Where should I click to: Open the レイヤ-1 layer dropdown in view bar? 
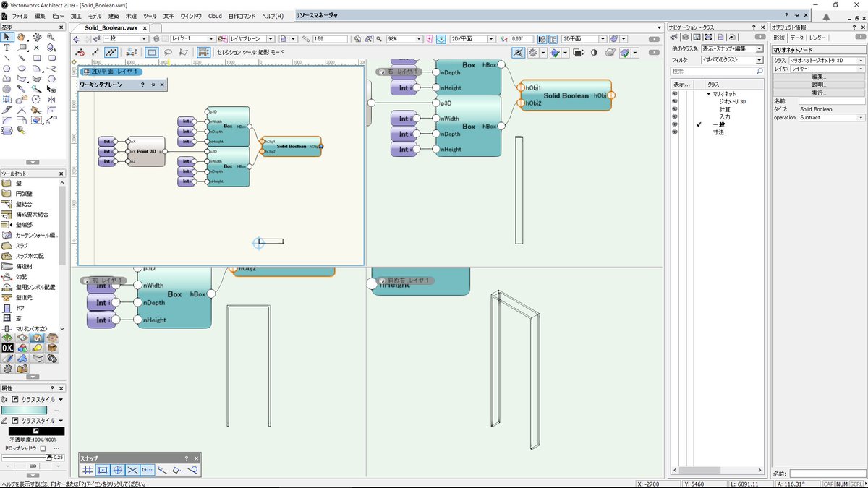pos(192,39)
